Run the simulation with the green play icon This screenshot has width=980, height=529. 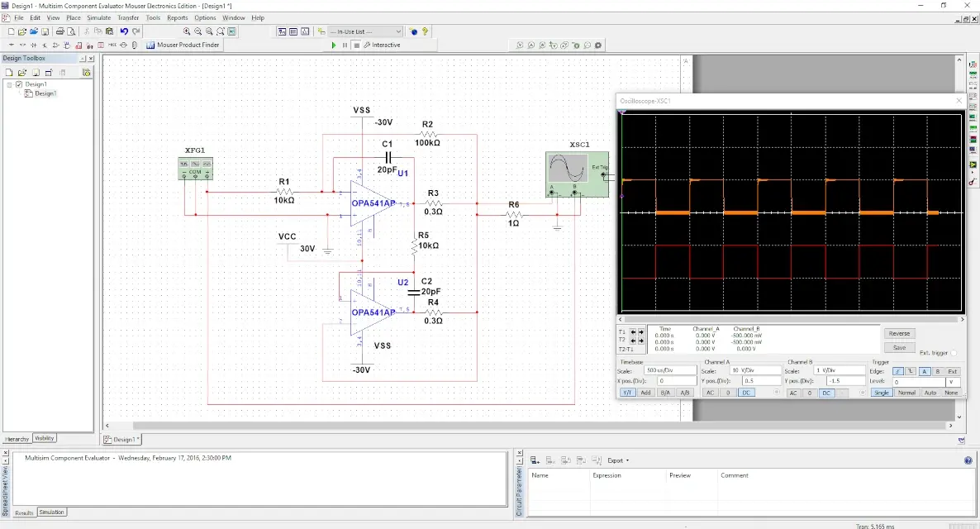(334, 45)
